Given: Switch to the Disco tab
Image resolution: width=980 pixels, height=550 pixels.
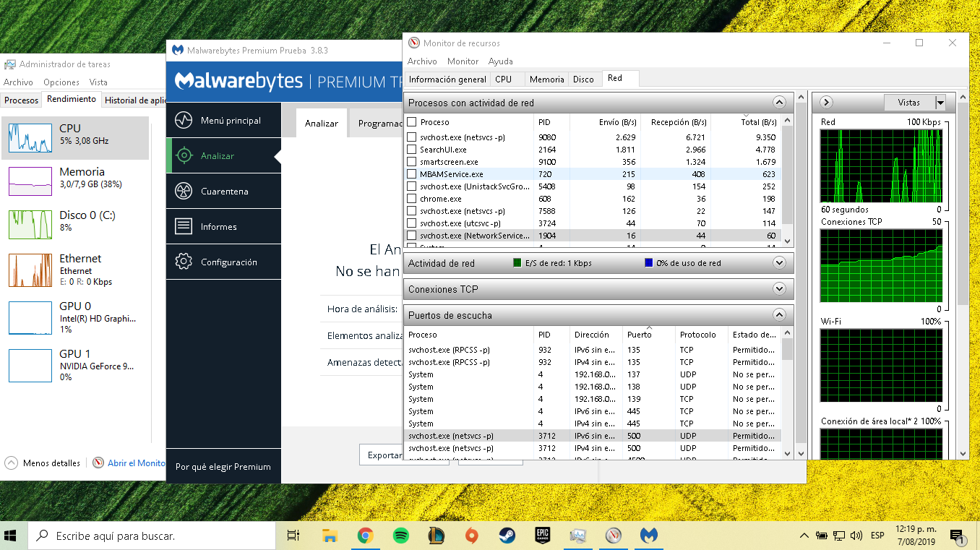Looking at the screenshot, I should tap(584, 80).
